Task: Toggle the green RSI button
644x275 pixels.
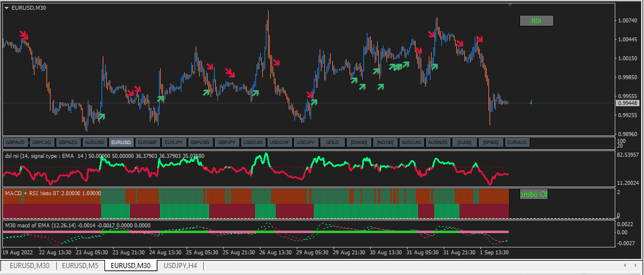Action: (x=536, y=21)
